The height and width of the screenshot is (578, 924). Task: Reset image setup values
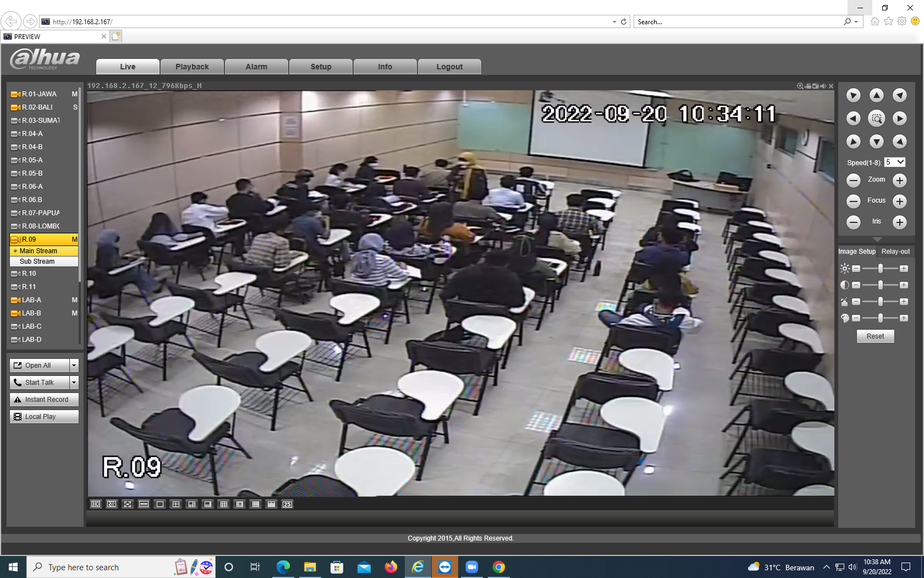point(875,336)
